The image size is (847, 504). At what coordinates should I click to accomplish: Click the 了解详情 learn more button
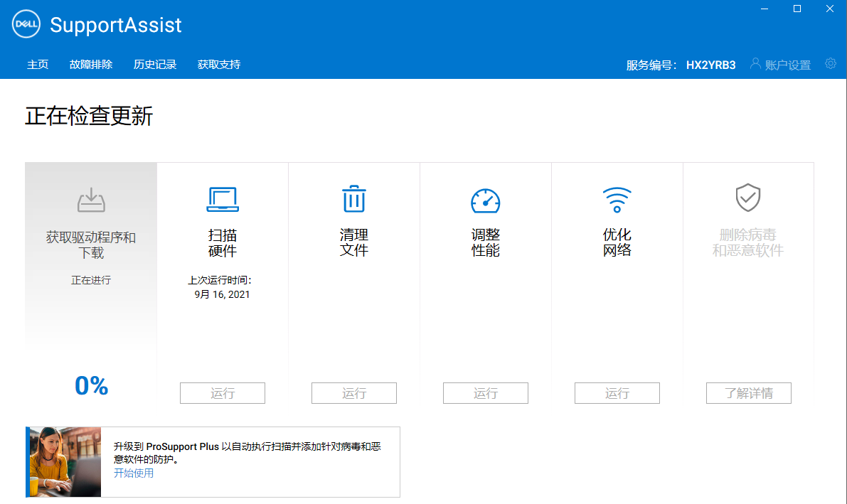click(x=749, y=393)
